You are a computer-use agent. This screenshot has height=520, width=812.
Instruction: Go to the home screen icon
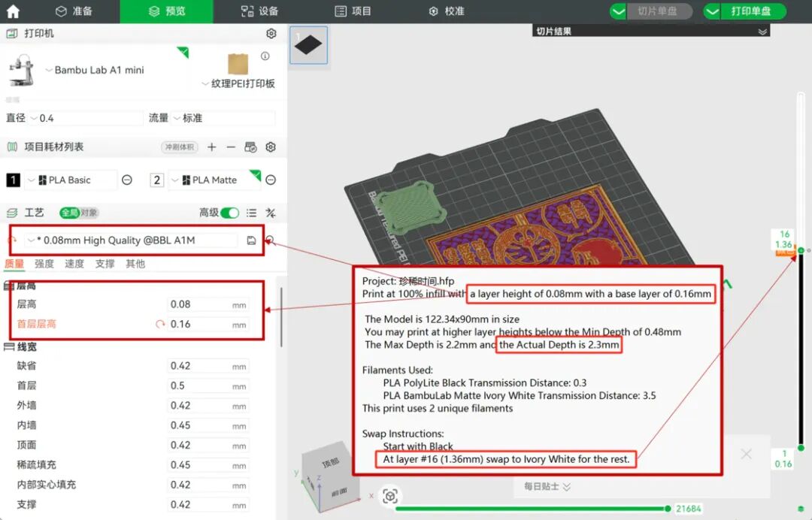click(13, 11)
